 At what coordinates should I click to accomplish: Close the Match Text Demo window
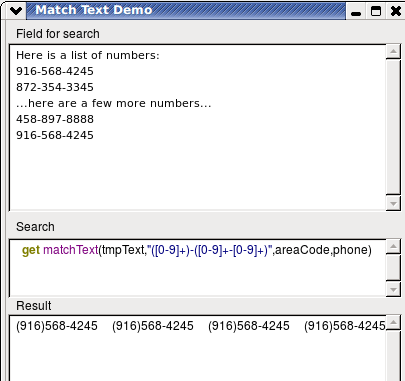point(396,12)
